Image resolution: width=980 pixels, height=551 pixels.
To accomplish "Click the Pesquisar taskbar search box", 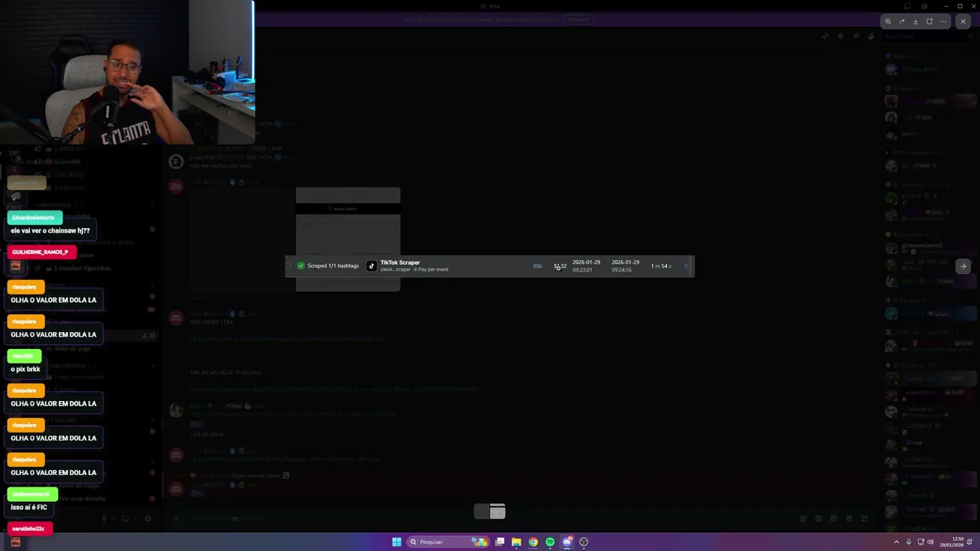I will pyautogui.click(x=448, y=542).
